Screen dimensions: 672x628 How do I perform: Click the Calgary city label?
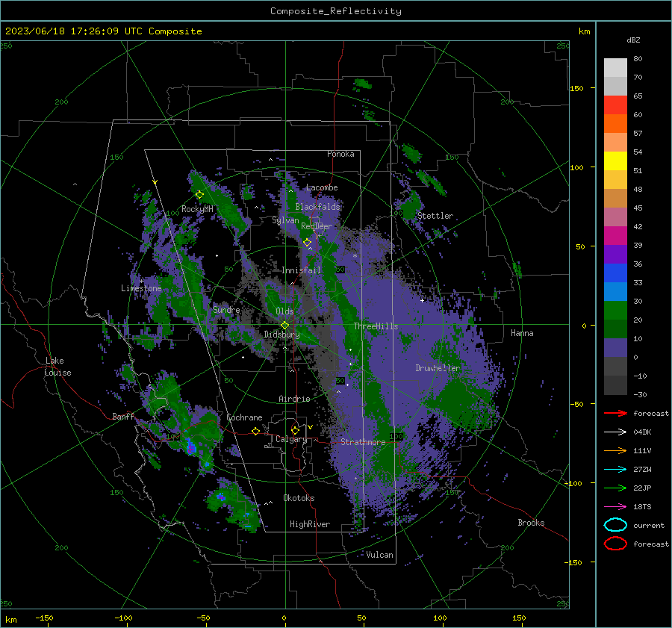(x=291, y=439)
